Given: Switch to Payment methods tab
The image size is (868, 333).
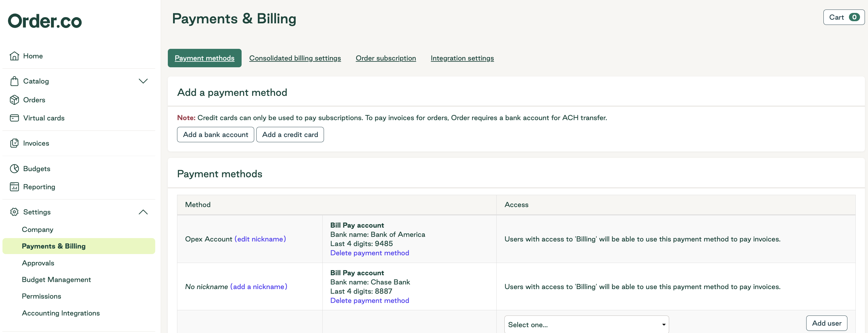Looking at the screenshot, I should tap(204, 58).
